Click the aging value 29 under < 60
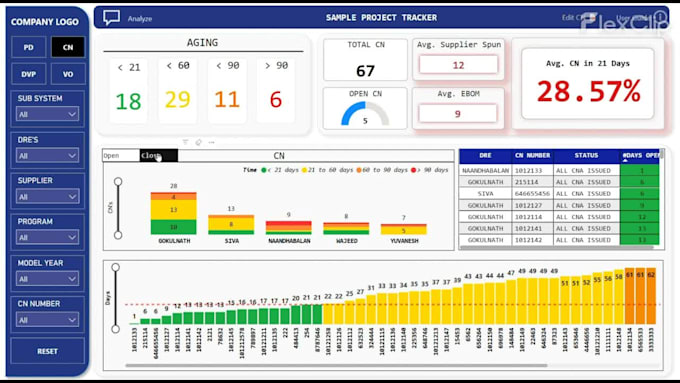 [x=177, y=99]
